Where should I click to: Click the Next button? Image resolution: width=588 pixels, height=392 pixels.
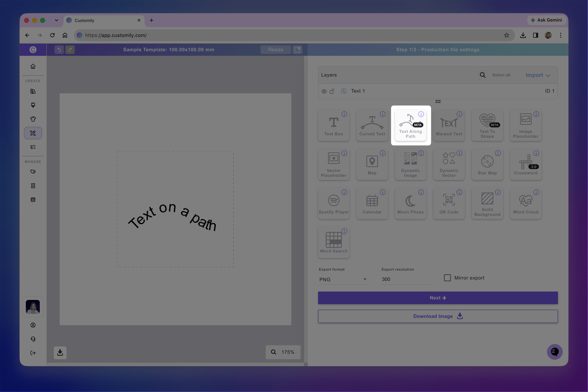tap(438, 298)
